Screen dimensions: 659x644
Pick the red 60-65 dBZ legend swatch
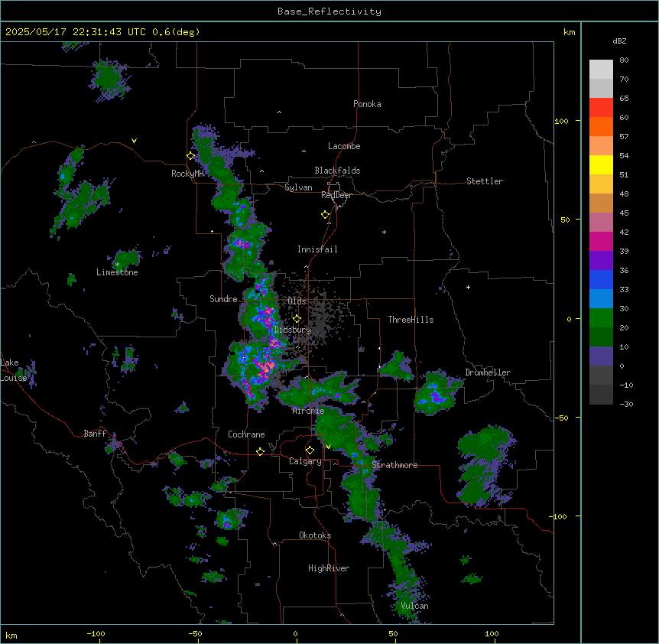pyautogui.click(x=601, y=107)
